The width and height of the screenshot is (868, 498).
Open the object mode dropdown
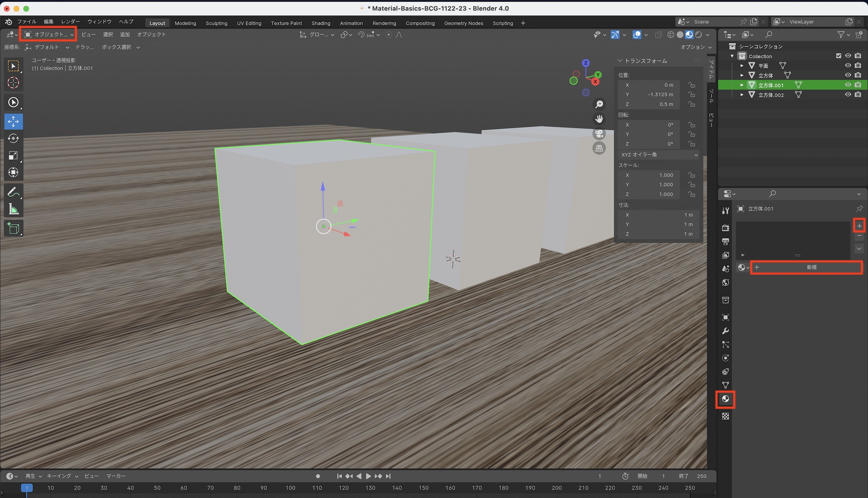click(x=48, y=34)
